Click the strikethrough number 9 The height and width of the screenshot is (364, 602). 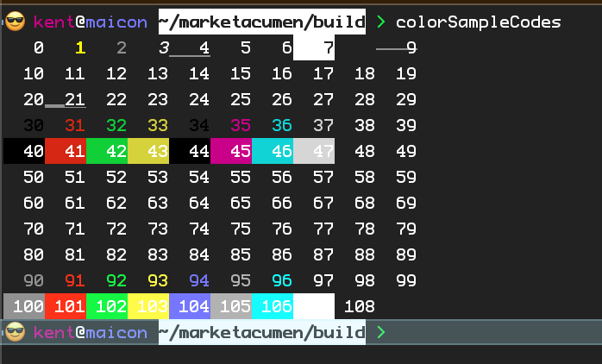[x=411, y=48]
